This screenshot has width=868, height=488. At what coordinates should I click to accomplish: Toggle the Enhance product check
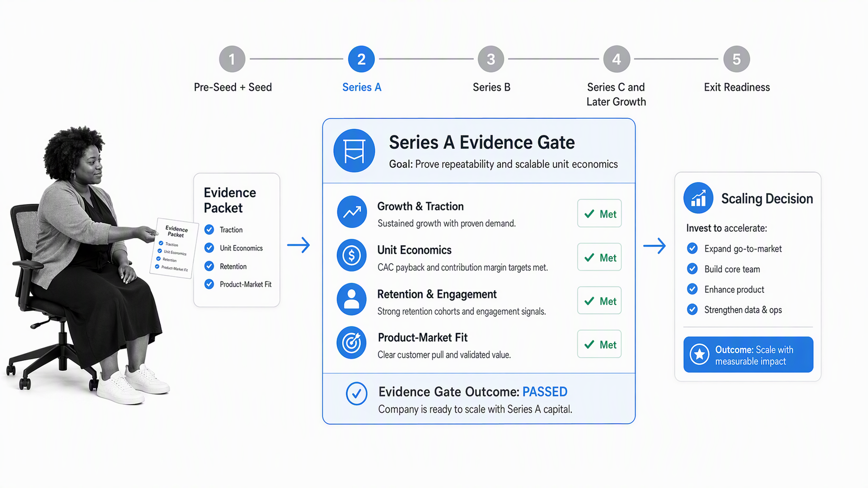[x=692, y=289]
